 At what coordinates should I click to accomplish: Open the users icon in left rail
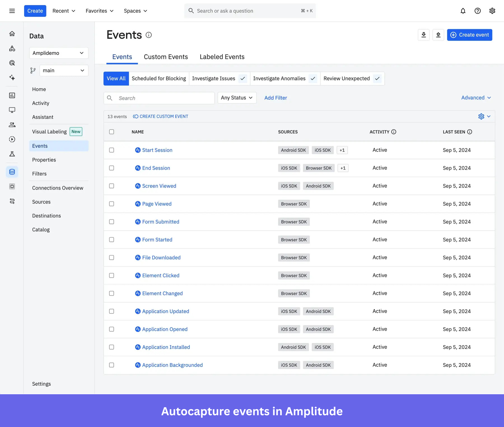pyautogui.click(x=12, y=125)
